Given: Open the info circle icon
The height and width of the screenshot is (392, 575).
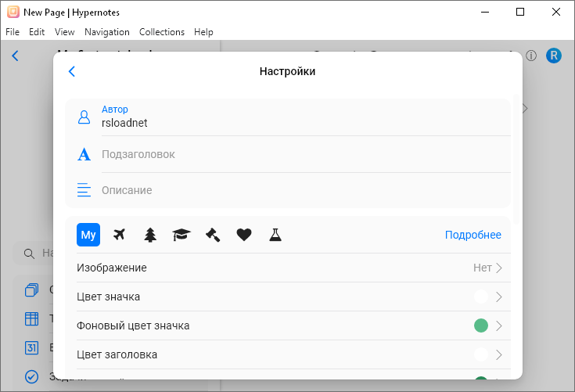Looking at the screenshot, I should tap(531, 56).
